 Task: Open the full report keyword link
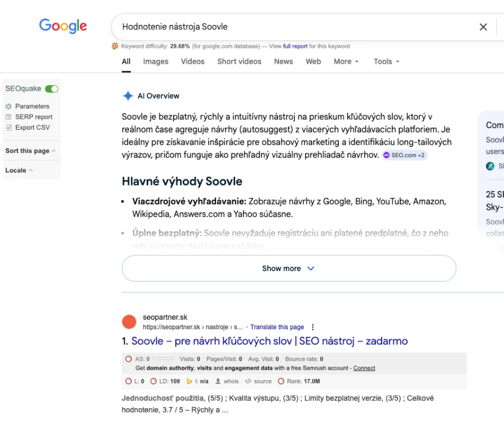pos(295,46)
